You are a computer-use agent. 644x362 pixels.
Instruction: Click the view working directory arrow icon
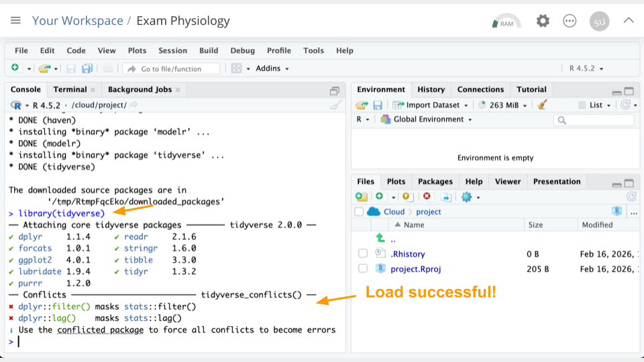pos(134,105)
